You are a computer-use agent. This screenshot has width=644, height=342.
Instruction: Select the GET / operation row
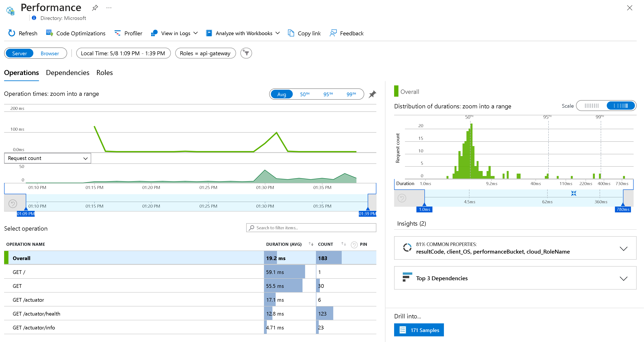pyautogui.click(x=190, y=272)
